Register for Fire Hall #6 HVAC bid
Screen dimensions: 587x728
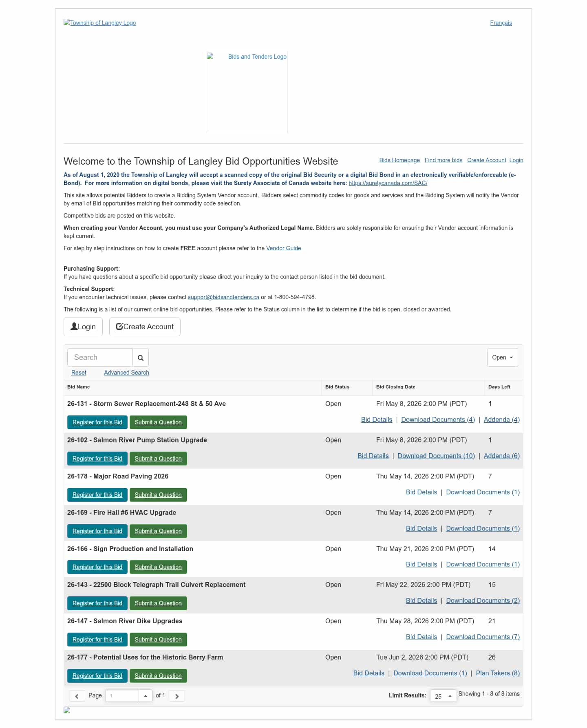97,531
